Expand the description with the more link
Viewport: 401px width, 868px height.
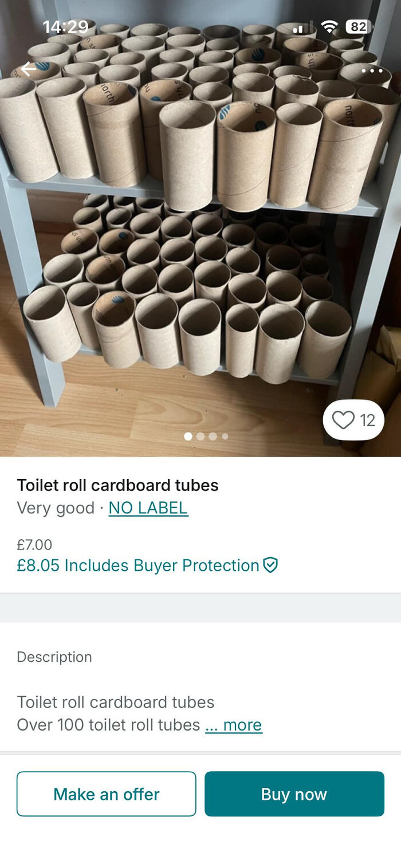[x=234, y=725]
